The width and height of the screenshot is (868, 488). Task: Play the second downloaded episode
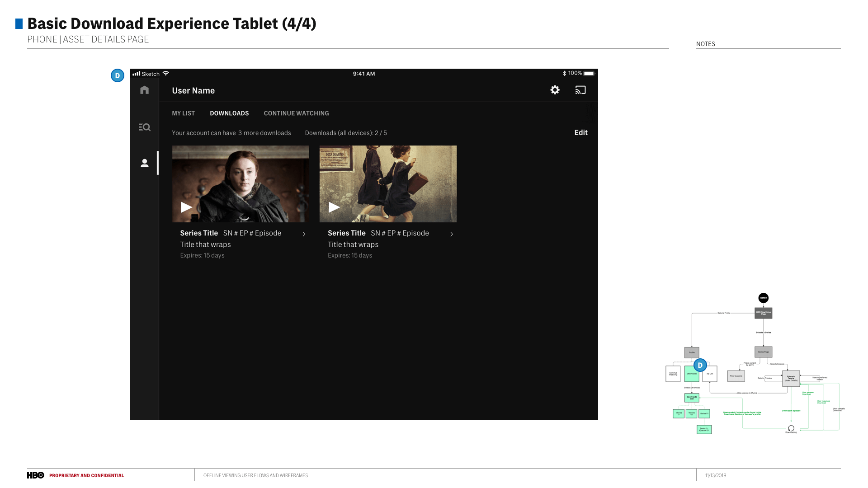point(334,207)
